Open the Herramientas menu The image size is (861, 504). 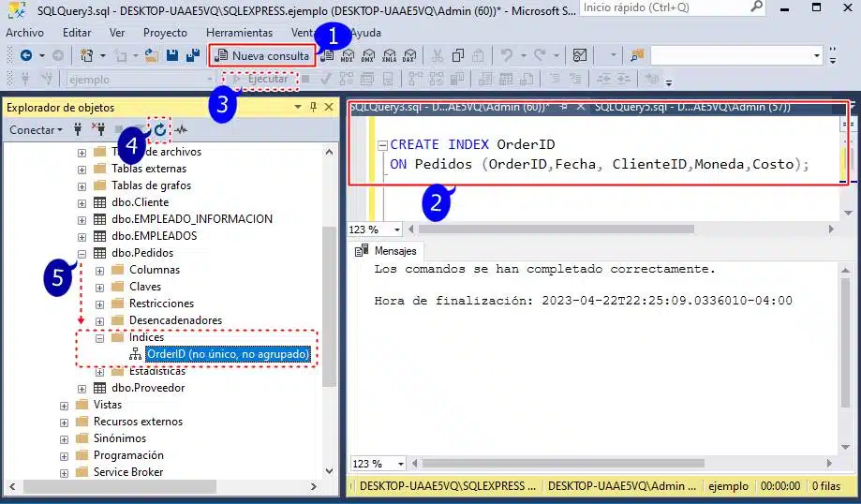239,33
